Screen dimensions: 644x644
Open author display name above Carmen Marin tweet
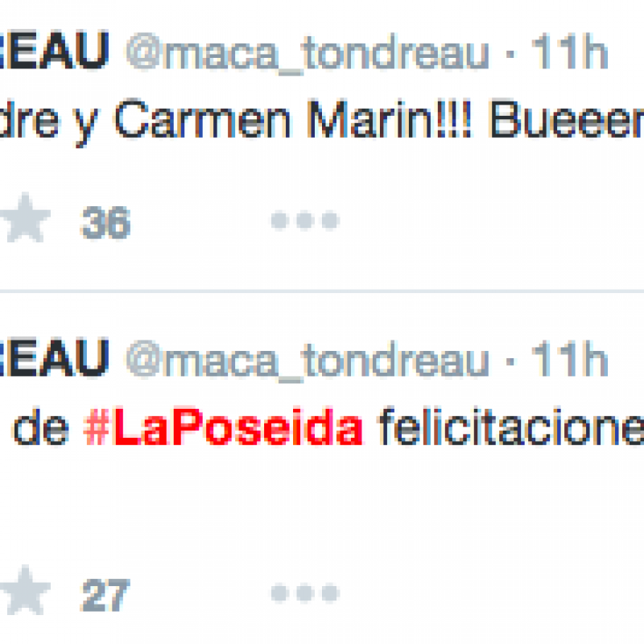click(54, 51)
